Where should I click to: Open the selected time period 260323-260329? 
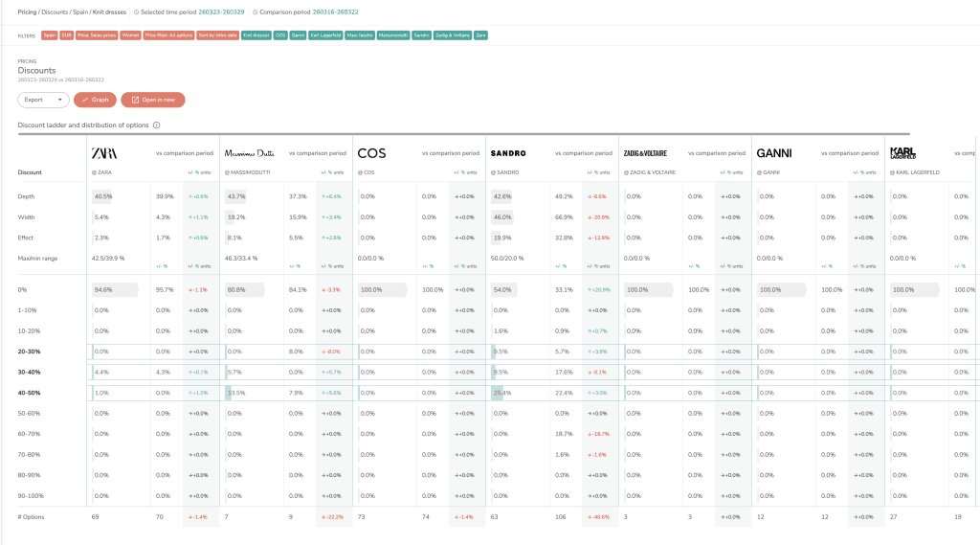coord(221,11)
